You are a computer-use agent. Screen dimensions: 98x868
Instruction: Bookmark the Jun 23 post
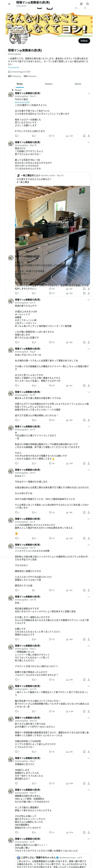[x=84, y=711]
